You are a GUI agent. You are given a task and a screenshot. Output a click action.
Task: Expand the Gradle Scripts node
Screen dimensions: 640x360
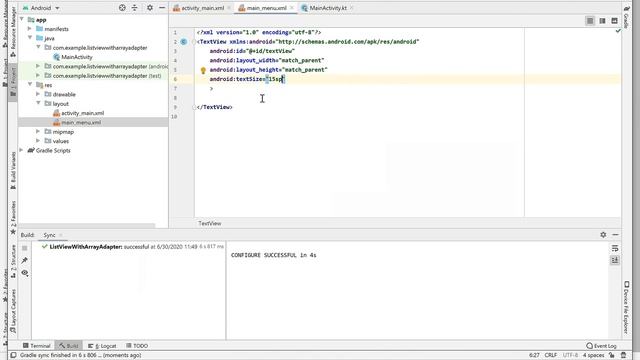coord(22,151)
